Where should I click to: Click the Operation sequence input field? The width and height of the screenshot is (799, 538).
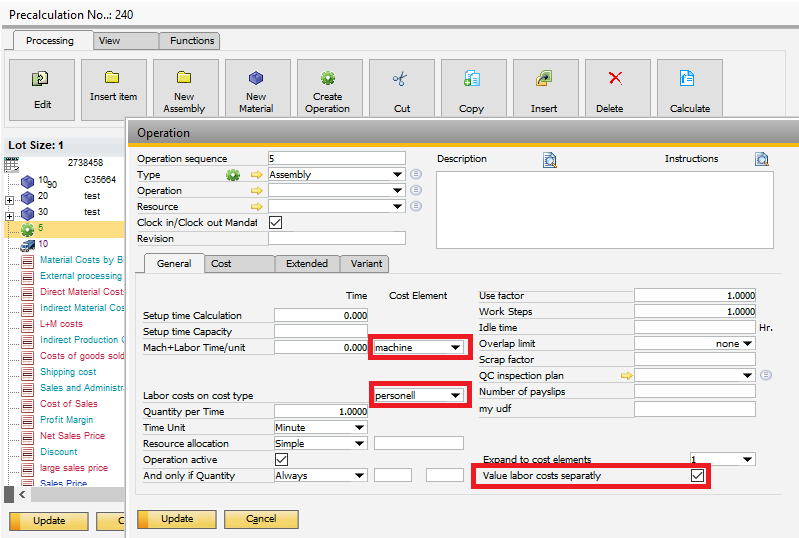point(337,159)
